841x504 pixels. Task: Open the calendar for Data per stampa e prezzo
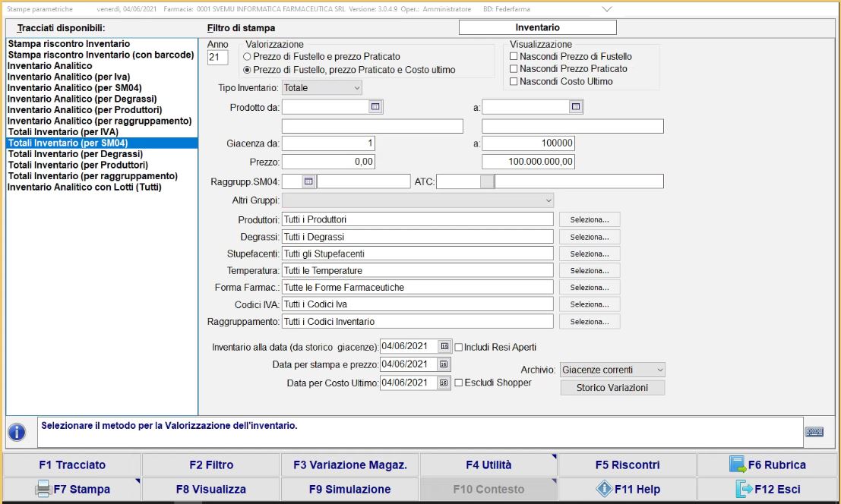(445, 364)
